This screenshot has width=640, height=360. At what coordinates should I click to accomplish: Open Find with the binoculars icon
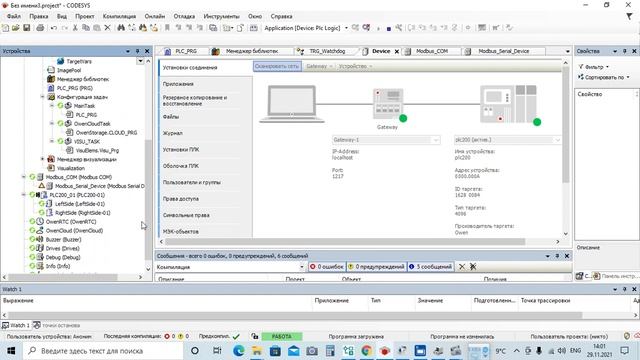121,28
